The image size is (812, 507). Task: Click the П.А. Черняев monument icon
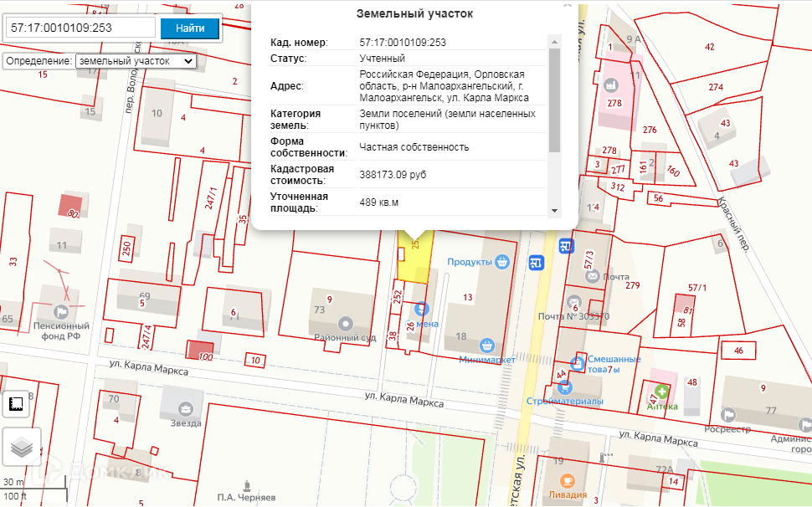pos(247,486)
